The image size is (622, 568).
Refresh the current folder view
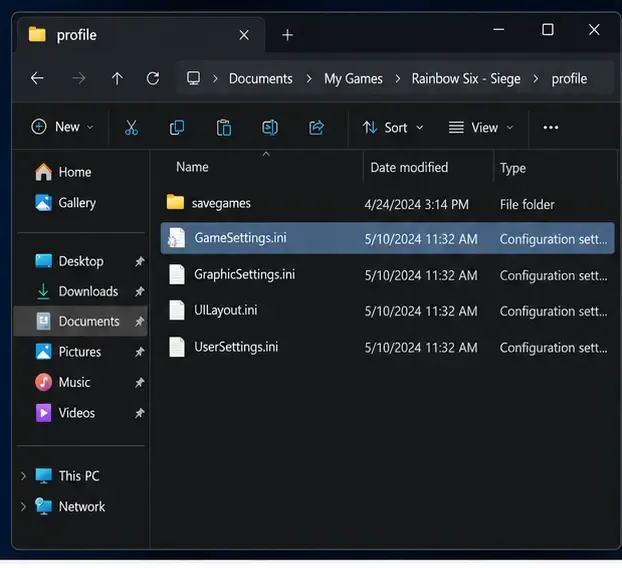(x=153, y=79)
